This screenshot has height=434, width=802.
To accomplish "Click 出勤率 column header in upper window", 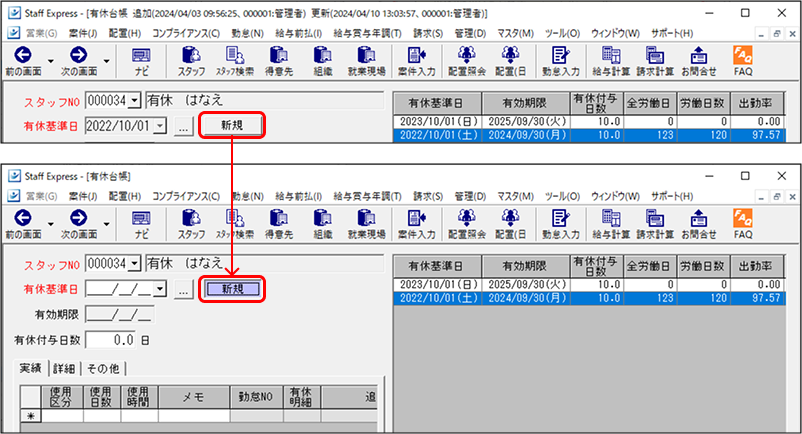I will [x=756, y=103].
